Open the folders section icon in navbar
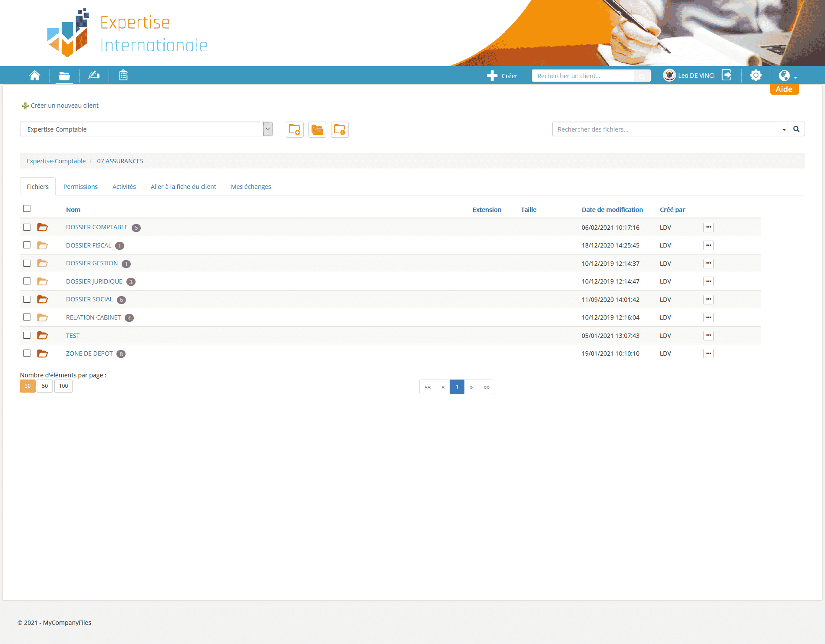This screenshot has height=644, width=825. coord(64,76)
